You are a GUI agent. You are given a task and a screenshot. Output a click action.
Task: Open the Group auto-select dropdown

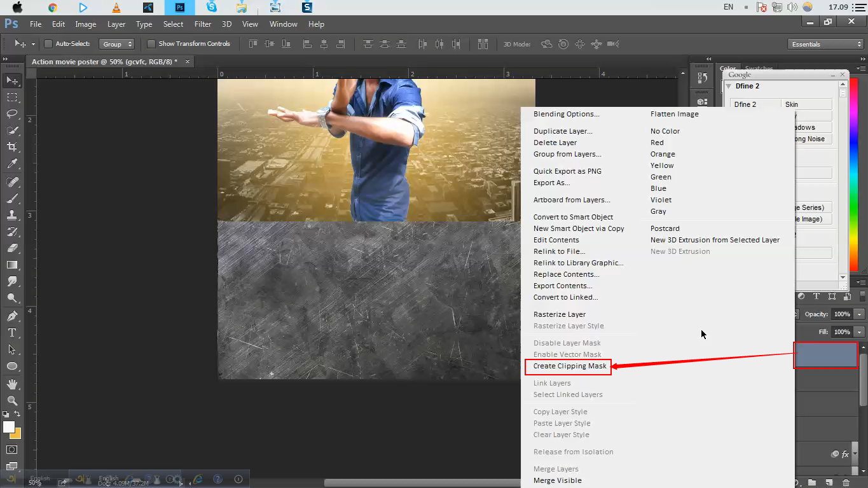click(117, 44)
